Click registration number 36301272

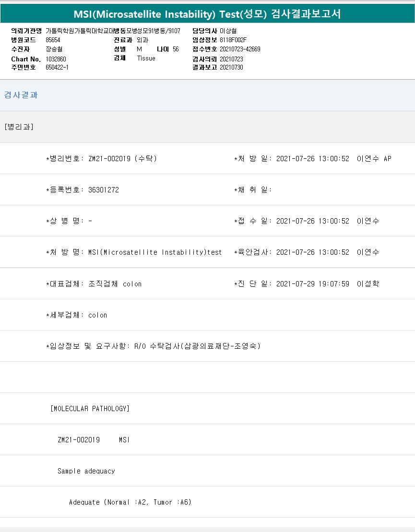pos(104,189)
